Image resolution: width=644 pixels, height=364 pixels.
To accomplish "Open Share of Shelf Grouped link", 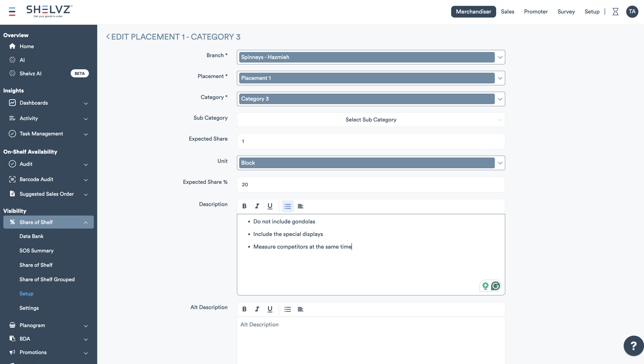I will click(x=47, y=279).
